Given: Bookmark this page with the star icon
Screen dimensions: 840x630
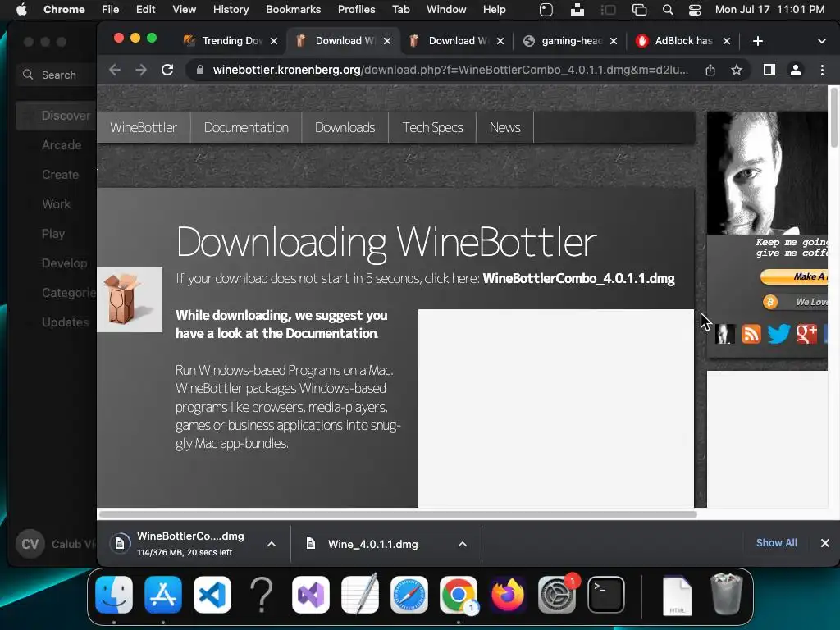Looking at the screenshot, I should pos(737,70).
